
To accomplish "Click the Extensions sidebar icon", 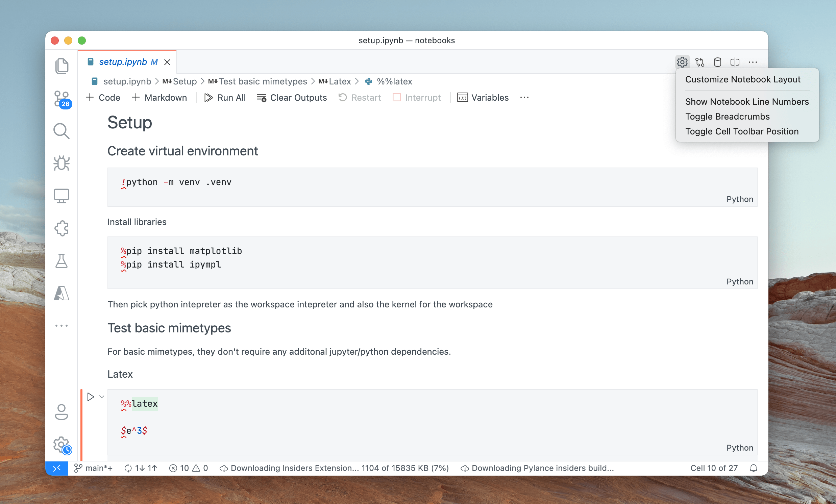I will pos(62,228).
